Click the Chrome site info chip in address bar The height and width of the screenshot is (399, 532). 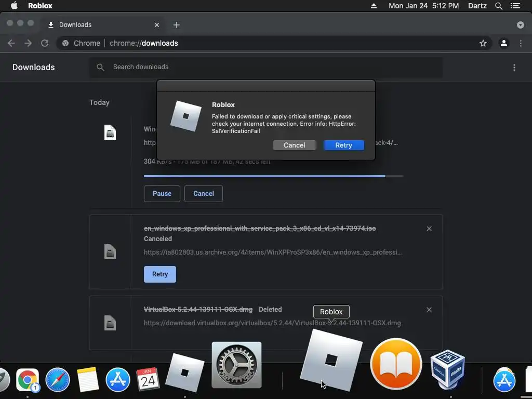(82, 43)
